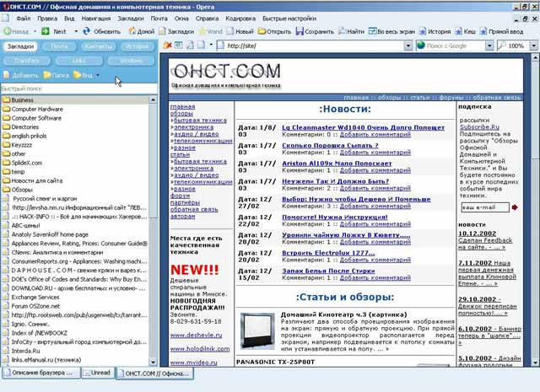Open Subscribe.Ru link
The width and height of the screenshot is (540, 392).
pyautogui.click(x=479, y=127)
